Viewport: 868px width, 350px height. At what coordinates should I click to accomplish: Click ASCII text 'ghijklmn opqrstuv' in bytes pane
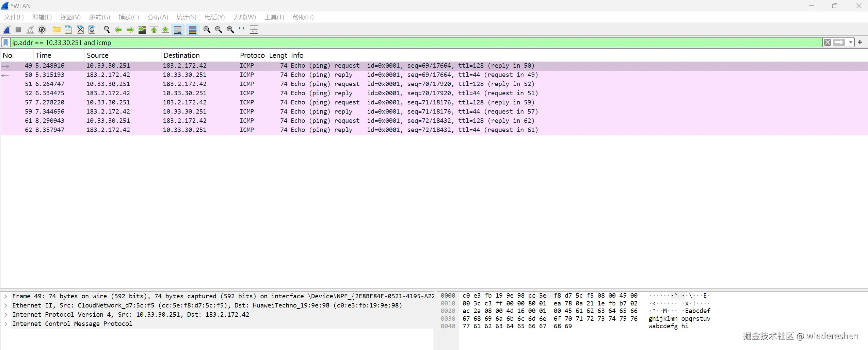(679, 319)
